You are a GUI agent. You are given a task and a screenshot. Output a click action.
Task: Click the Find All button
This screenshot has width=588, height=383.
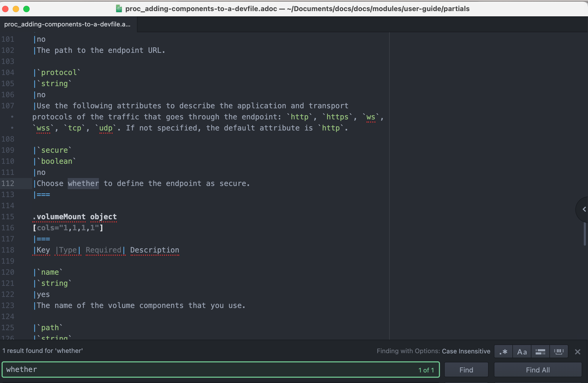coord(538,370)
